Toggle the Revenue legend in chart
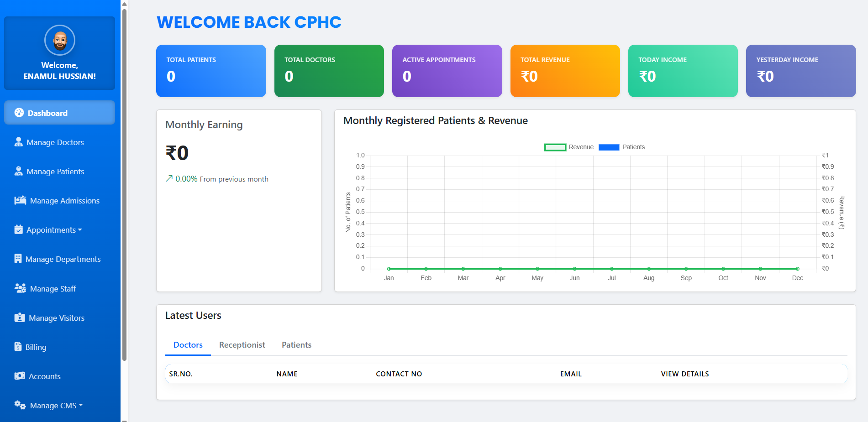The width and height of the screenshot is (868, 422). pyautogui.click(x=569, y=147)
